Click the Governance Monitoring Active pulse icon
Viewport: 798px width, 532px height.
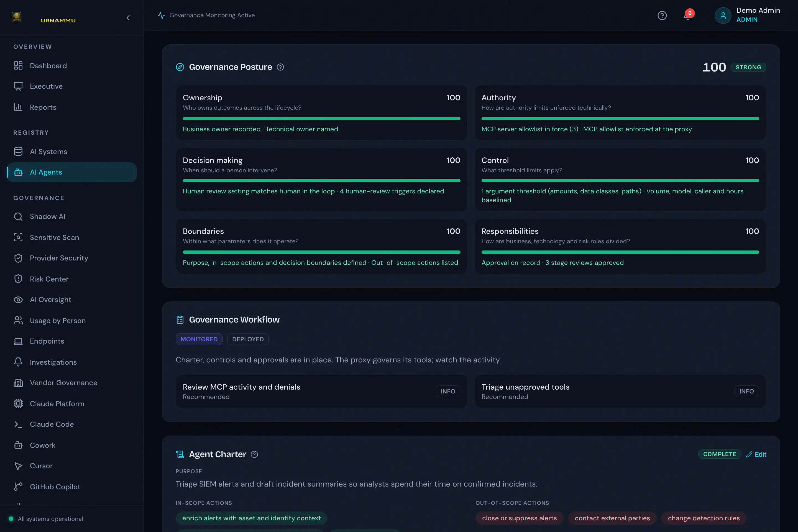[161, 15]
